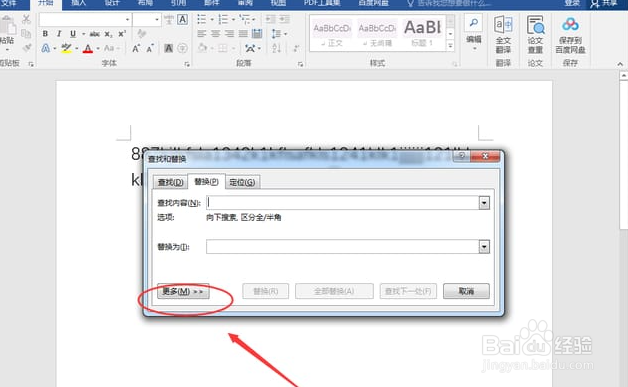Switch to the 查找(D) dialog tab
This screenshot has width=628, height=387.
pyautogui.click(x=171, y=182)
